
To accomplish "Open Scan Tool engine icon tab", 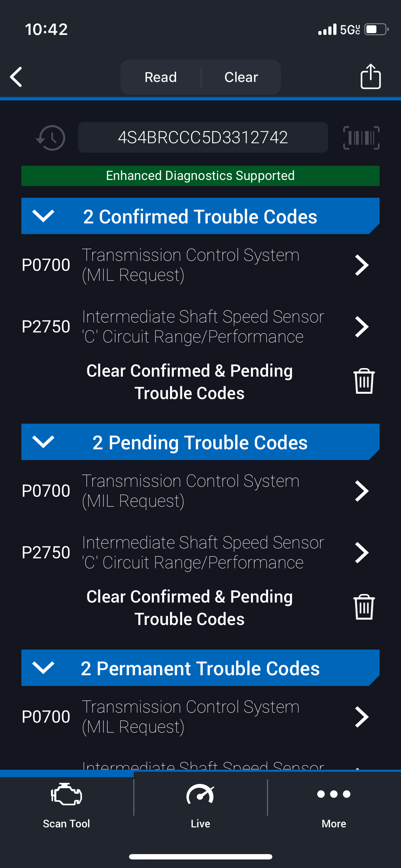I will point(66,804).
